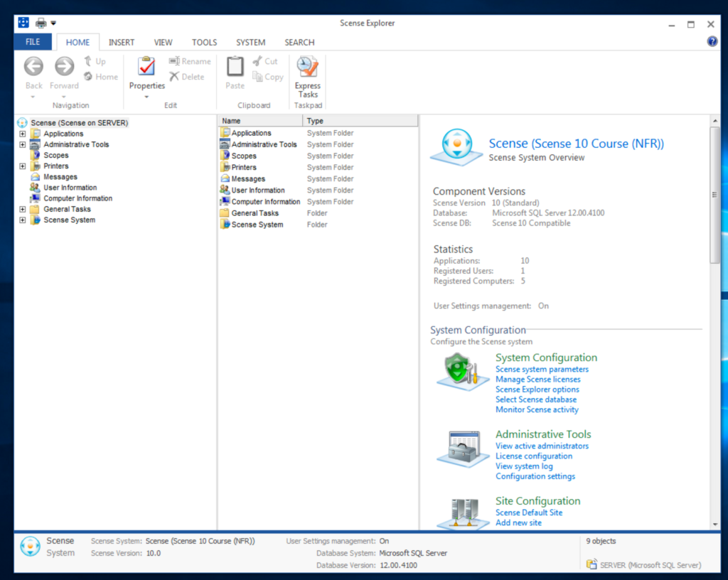Select Scopes in the tree
This screenshot has height=580, width=728.
coord(55,155)
